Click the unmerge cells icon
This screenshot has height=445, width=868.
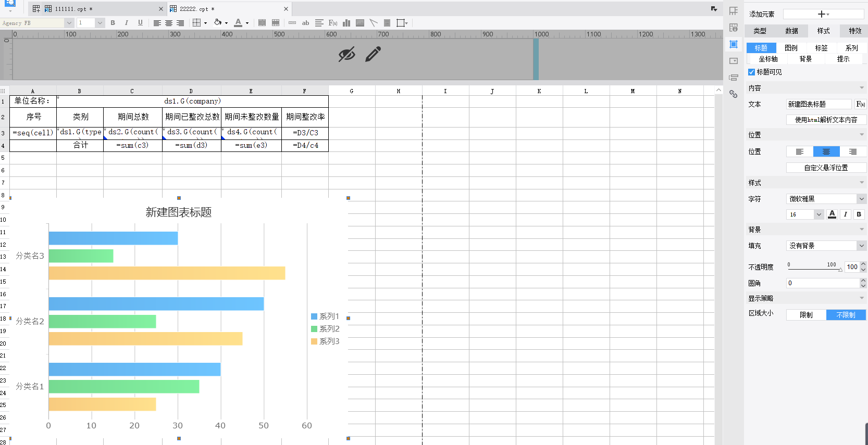tap(276, 23)
